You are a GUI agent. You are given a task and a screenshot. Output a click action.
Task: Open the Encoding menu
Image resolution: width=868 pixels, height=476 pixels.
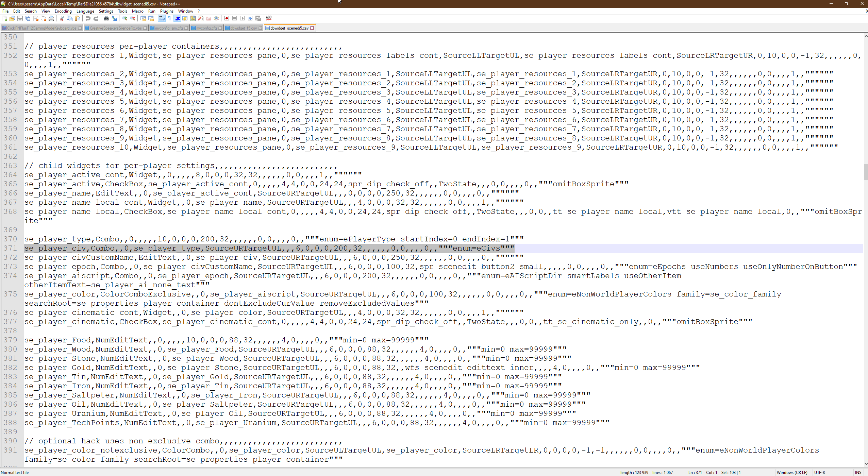63,11
